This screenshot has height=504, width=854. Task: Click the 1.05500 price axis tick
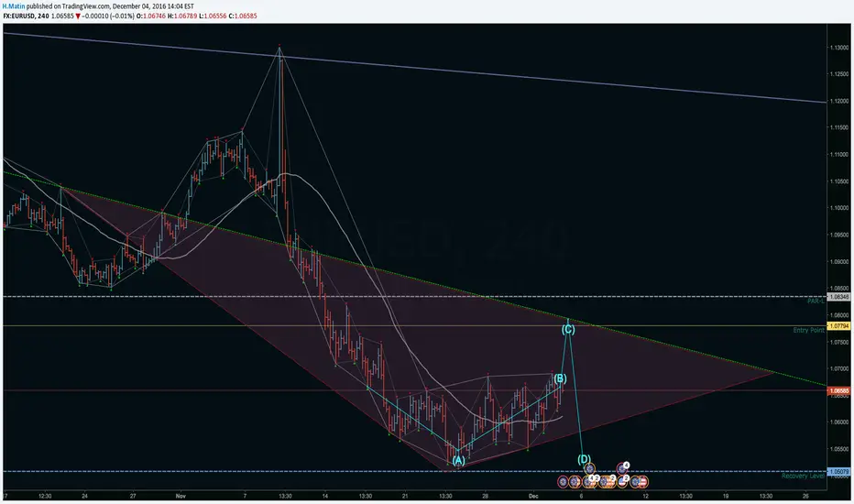click(x=839, y=449)
